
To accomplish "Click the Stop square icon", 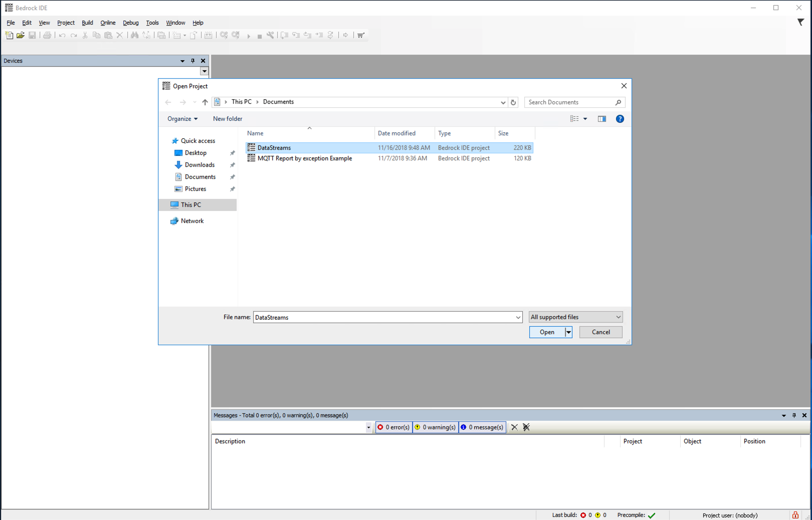I will 260,36.
